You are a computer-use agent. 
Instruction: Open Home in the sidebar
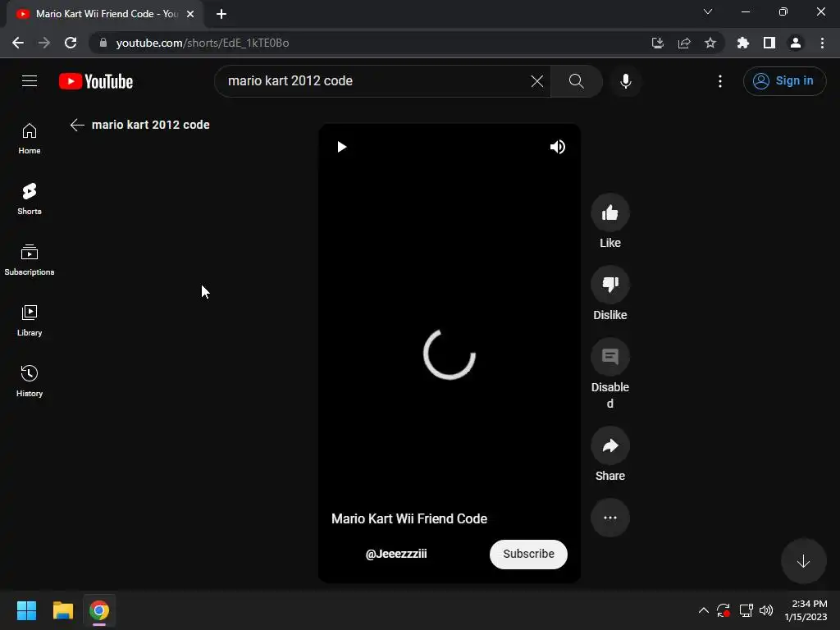30,139
